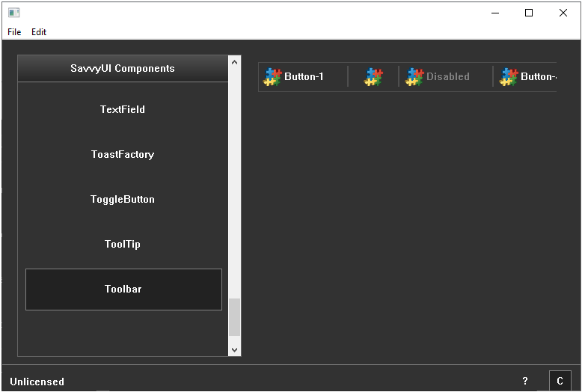The width and height of the screenshot is (582, 392).
Task: Click the highlighted Toolbar list item
Action: [x=123, y=289]
